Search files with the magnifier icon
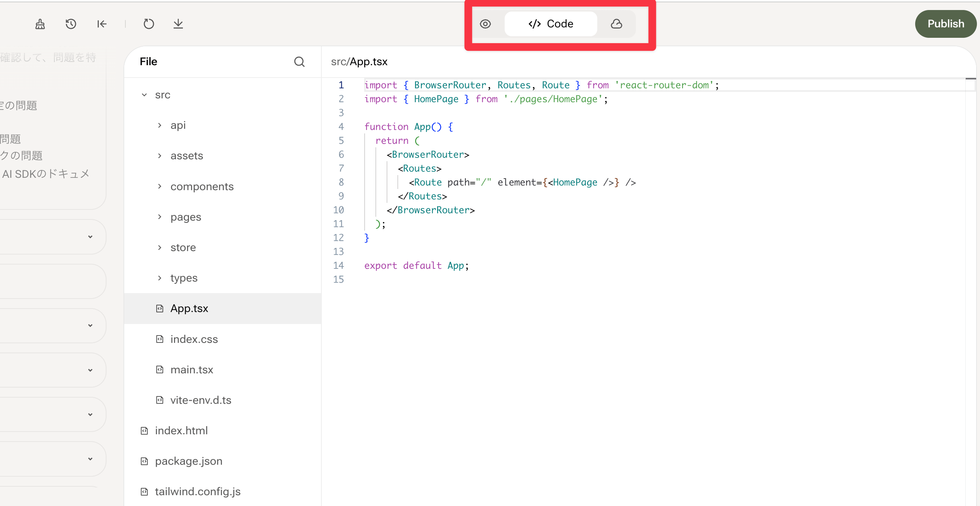The image size is (980, 506). (x=299, y=62)
